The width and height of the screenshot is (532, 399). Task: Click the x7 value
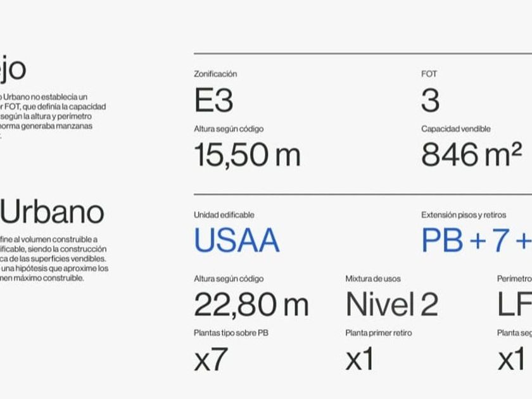pyautogui.click(x=210, y=360)
